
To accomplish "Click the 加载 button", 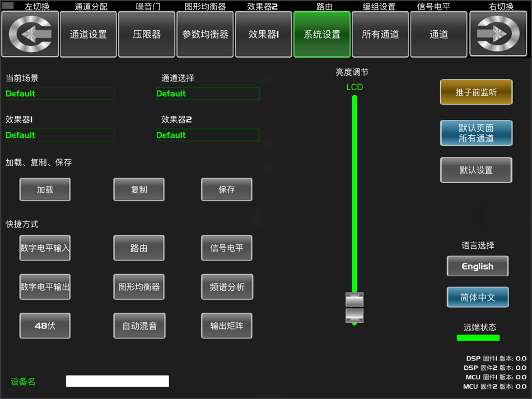I will [x=45, y=189].
